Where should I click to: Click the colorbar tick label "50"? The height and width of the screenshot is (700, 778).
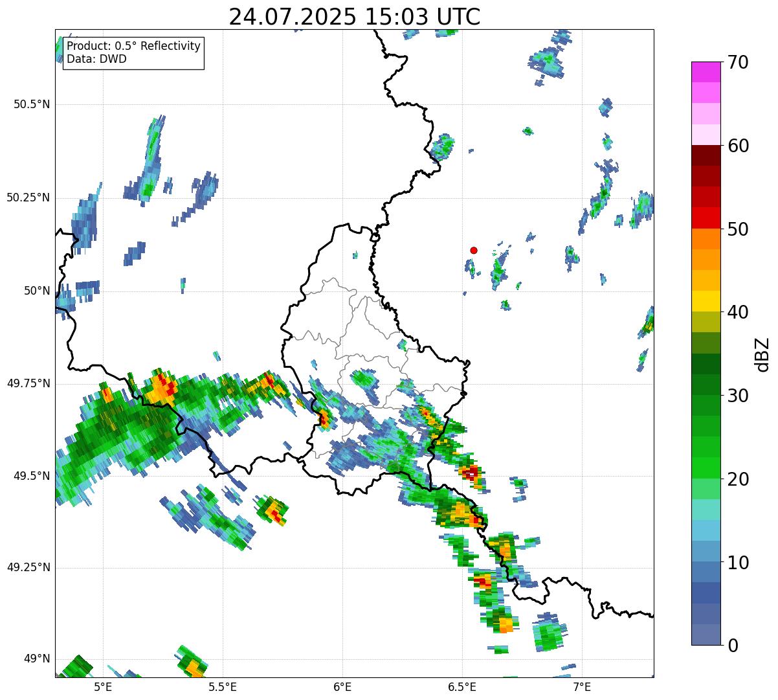coord(737,229)
